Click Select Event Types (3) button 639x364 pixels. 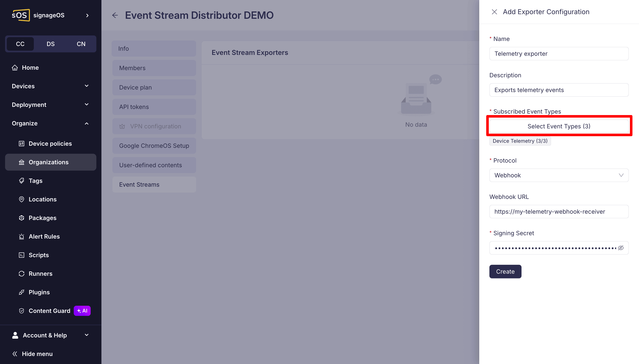559,126
